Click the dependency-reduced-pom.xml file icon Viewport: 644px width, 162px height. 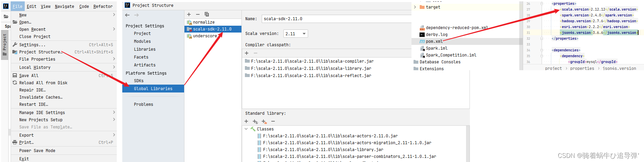pyautogui.click(x=422, y=28)
